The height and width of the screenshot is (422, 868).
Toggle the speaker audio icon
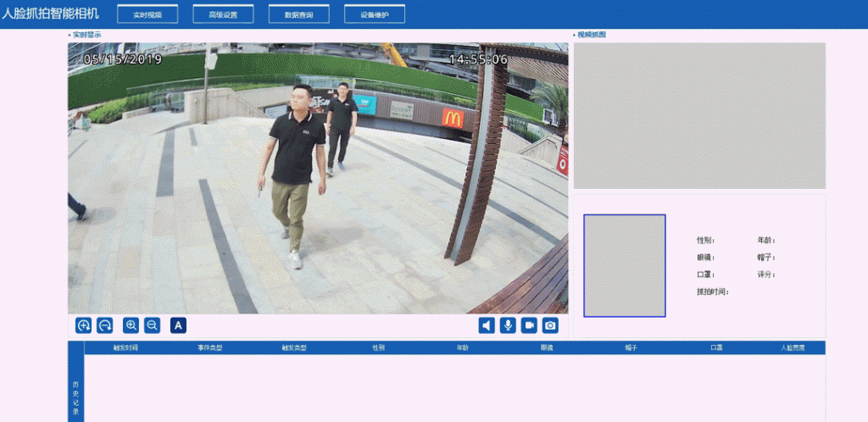[x=487, y=325]
